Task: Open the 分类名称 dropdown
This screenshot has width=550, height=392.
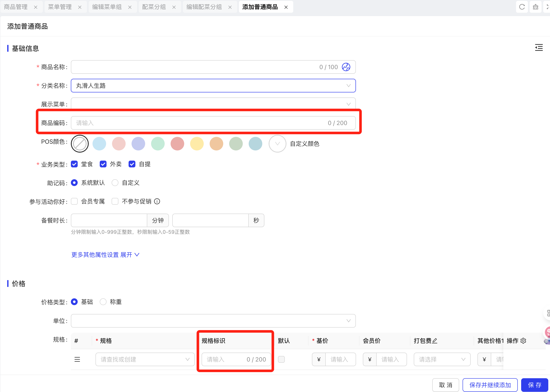Action: [213, 86]
